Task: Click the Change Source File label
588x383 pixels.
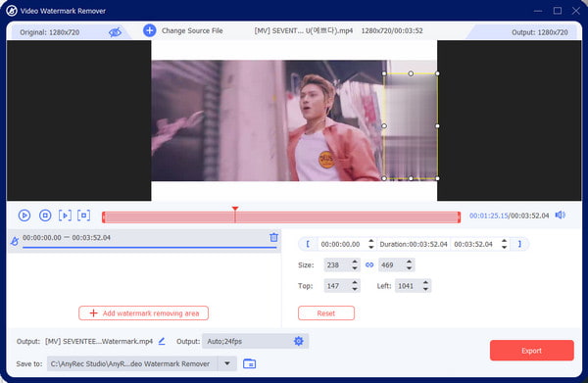Action: (192, 30)
